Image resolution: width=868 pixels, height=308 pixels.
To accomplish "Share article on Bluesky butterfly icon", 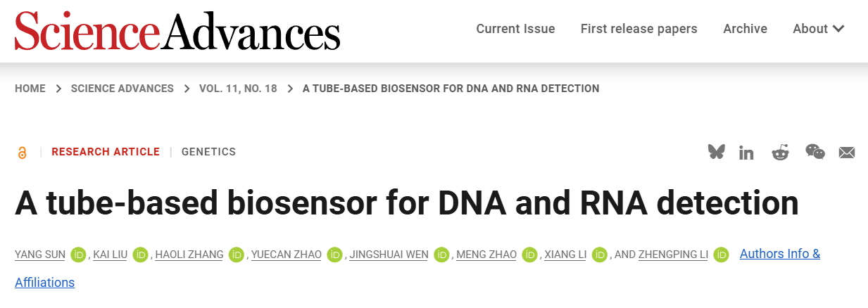I will [716, 152].
